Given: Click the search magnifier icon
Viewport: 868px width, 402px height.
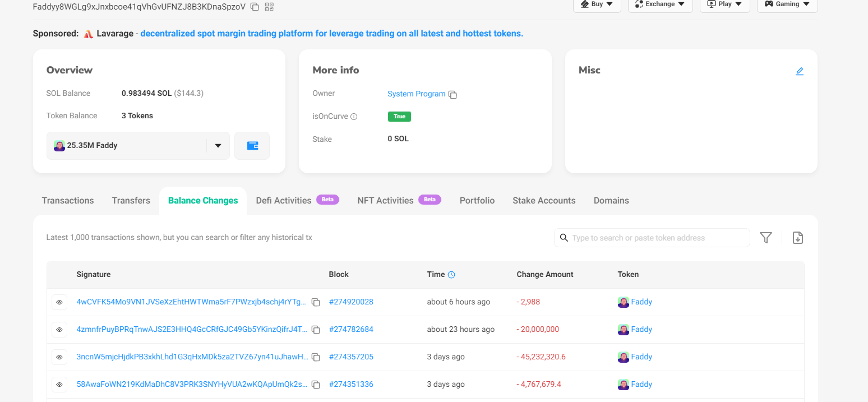Looking at the screenshot, I should pos(564,238).
